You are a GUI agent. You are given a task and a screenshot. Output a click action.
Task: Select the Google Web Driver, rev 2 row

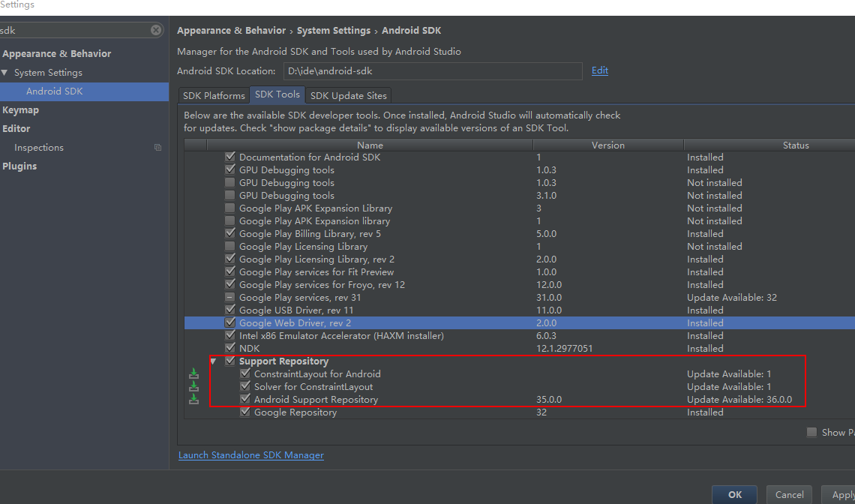coord(520,323)
